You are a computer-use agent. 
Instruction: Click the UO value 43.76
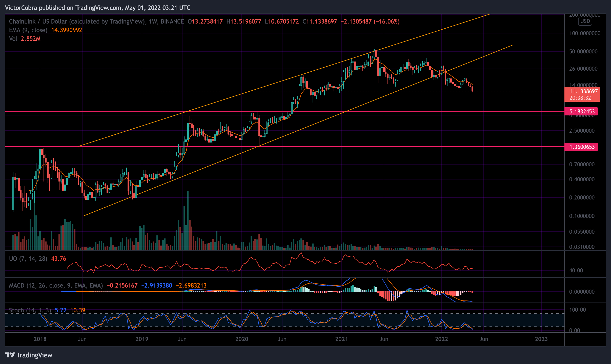click(x=58, y=259)
